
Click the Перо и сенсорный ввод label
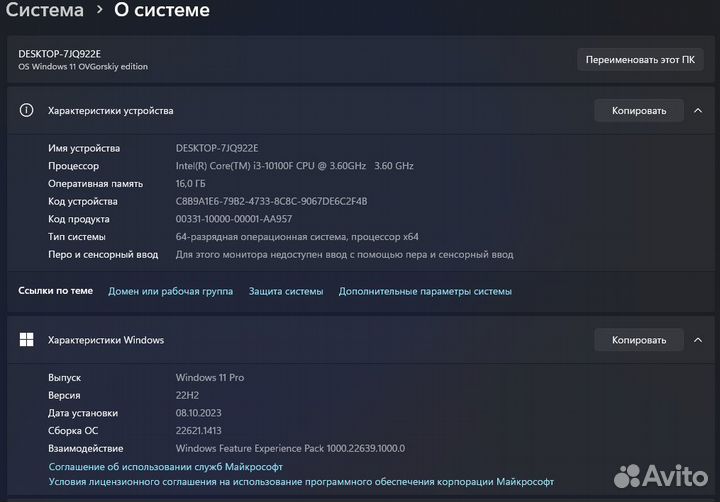click(x=103, y=254)
